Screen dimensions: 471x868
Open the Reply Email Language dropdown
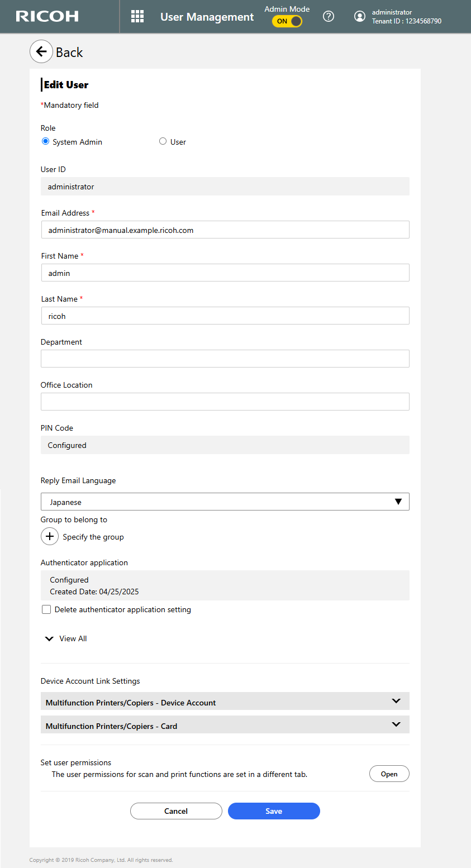coord(225,502)
